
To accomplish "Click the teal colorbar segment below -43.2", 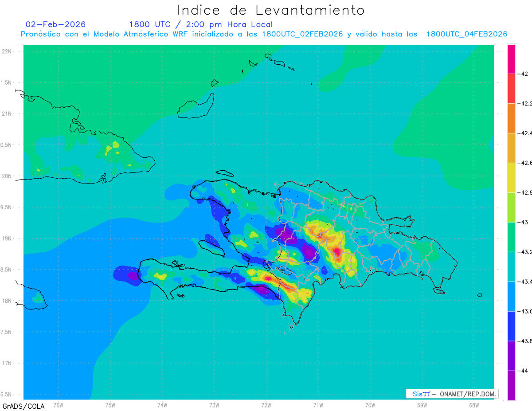I will click(x=511, y=266).
